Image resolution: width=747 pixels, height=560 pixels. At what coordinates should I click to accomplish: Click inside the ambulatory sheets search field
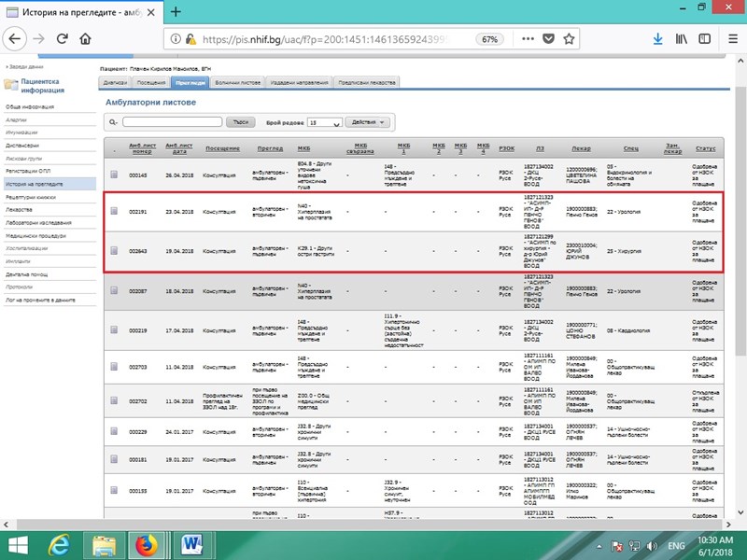(x=172, y=122)
